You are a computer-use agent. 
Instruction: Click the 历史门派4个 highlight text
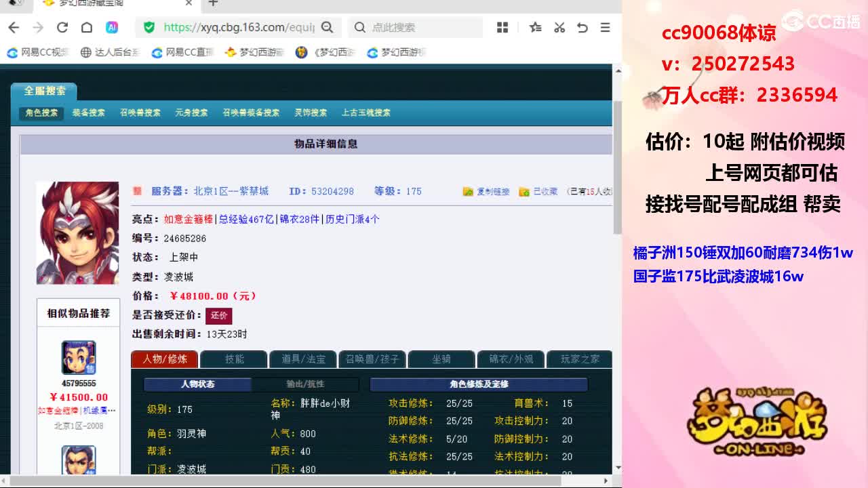click(x=353, y=219)
